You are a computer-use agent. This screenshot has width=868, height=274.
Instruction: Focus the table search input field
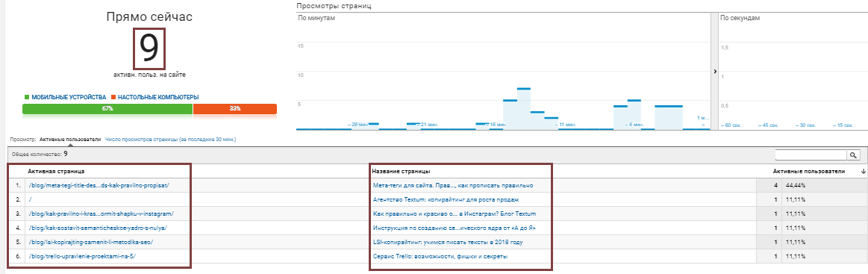pos(811,155)
